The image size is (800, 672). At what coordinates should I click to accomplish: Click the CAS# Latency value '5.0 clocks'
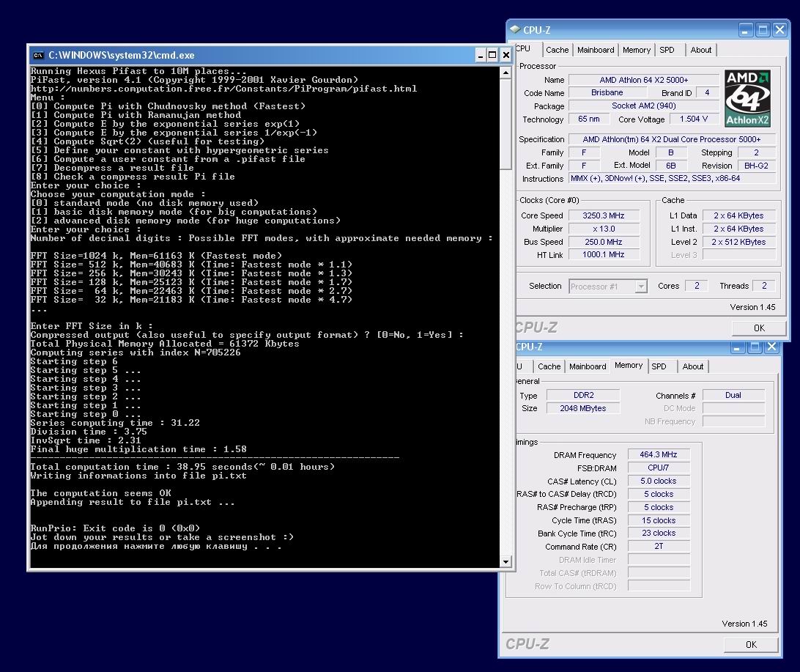(658, 481)
